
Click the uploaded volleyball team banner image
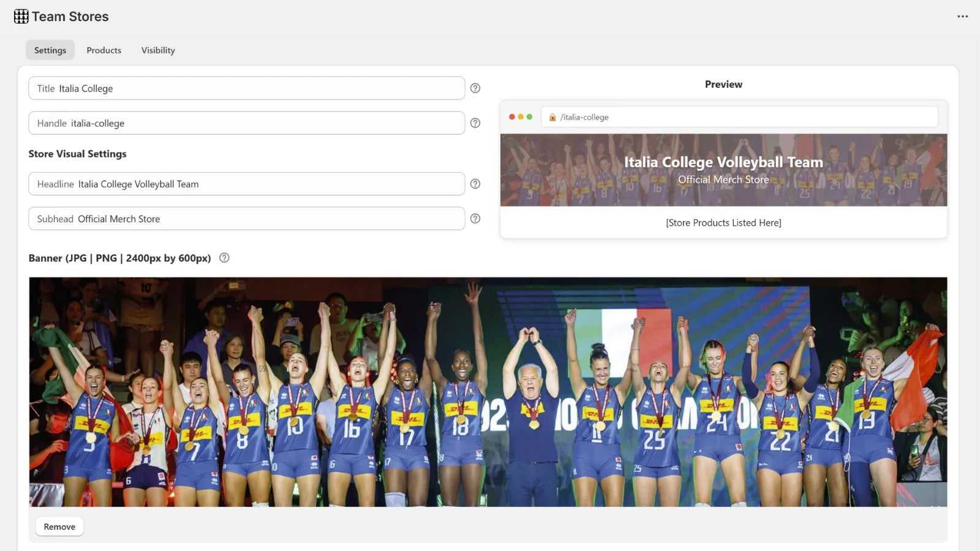488,392
